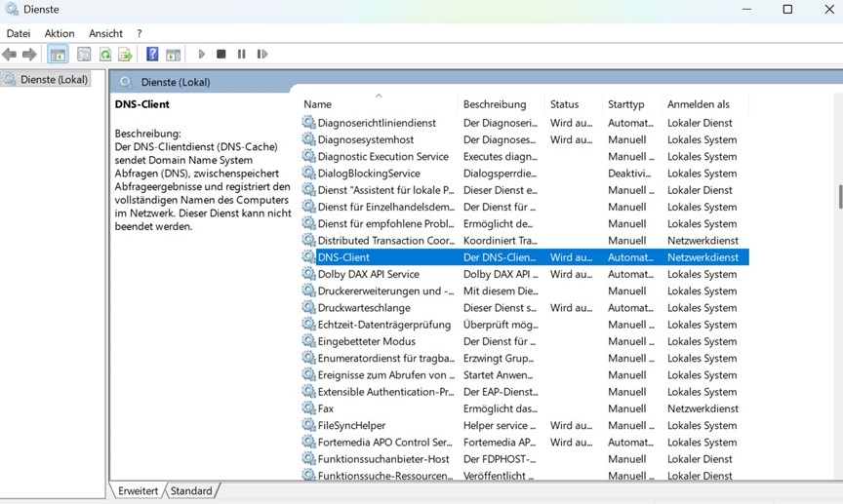Click the blue Help question mark icon
Screen dimensions: 843x504
pyautogui.click(x=152, y=55)
